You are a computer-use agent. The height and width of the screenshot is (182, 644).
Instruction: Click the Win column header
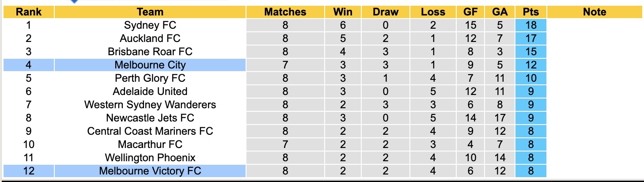(344, 12)
